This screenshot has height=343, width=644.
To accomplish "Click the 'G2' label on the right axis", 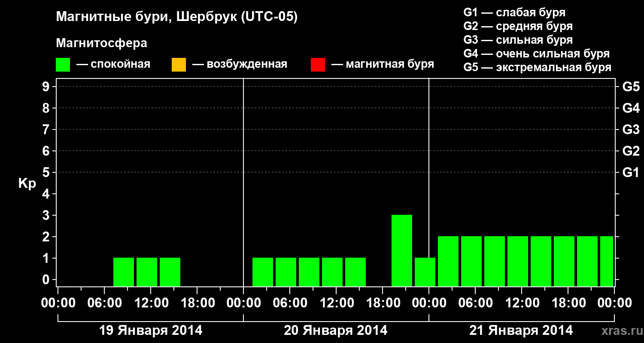I will (631, 151).
